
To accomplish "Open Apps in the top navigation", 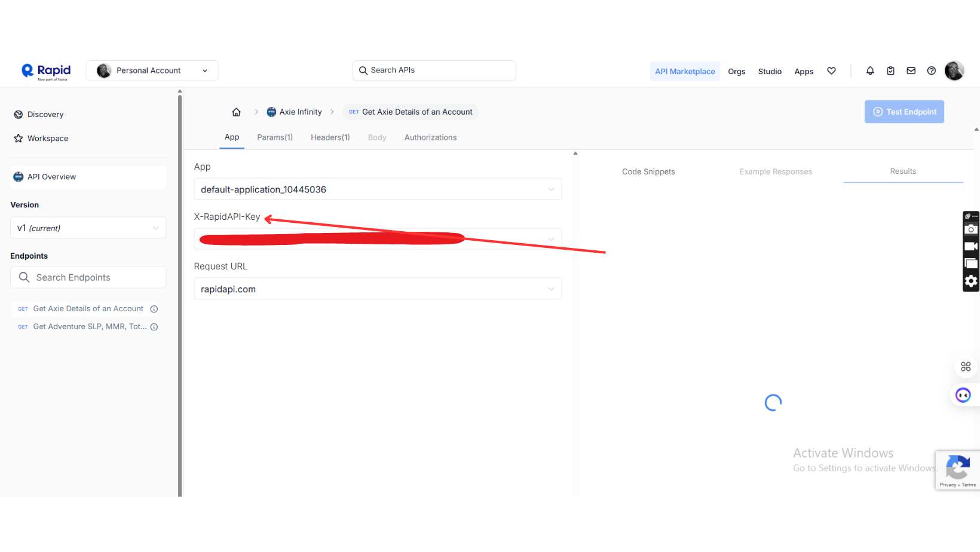I will (x=804, y=71).
